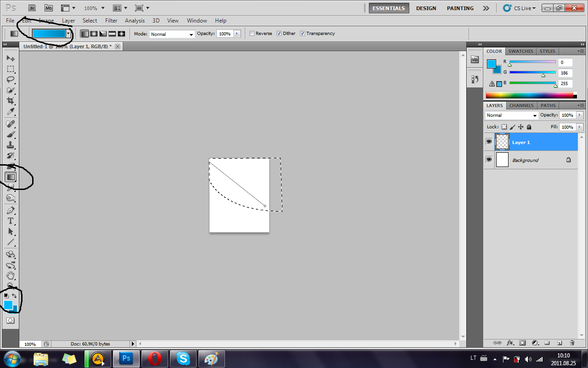
Task: Select the Horizontal Type tool
Action: [x=11, y=221]
